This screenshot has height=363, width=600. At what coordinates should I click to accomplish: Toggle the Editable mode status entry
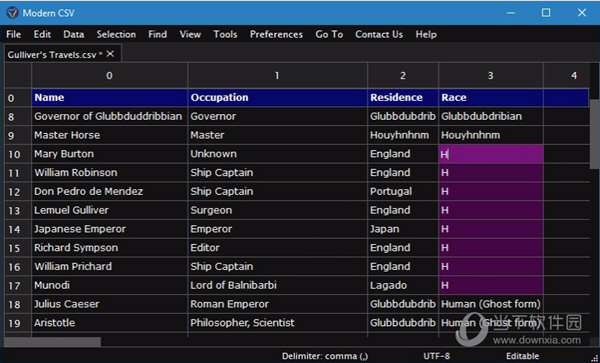tap(522, 356)
